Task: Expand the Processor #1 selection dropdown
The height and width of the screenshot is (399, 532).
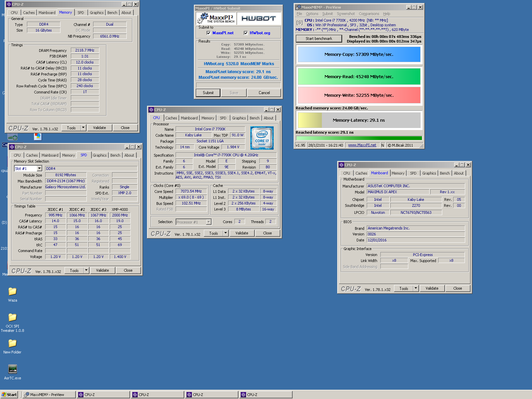Action: [x=209, y=222]
